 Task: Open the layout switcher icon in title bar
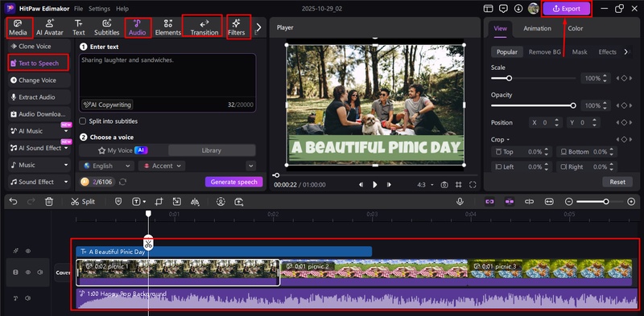click(488, 8)
